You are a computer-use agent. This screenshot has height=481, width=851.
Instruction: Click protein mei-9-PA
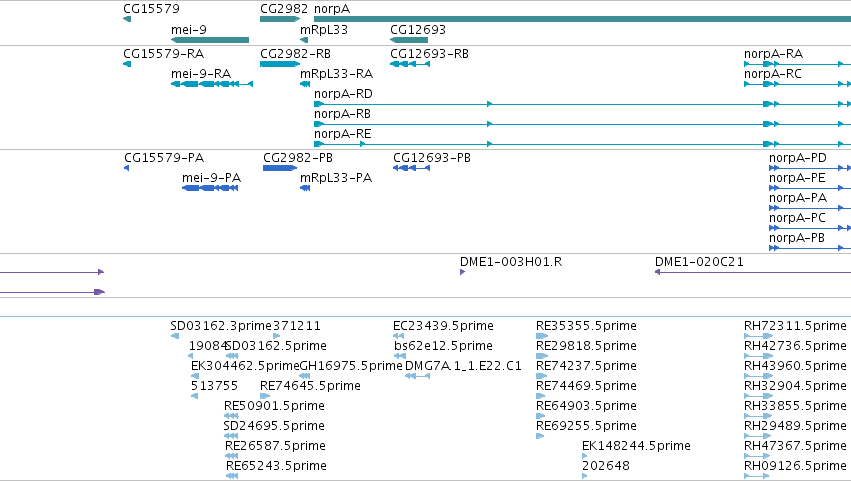point(212,178)
